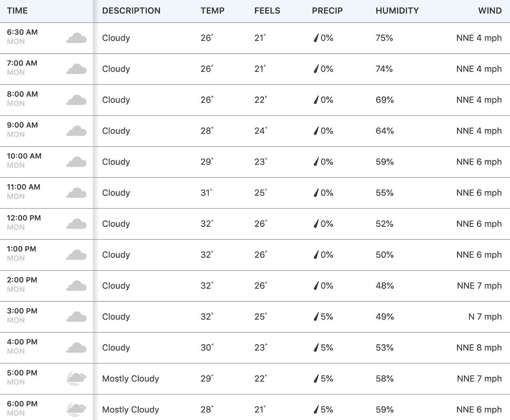Click the FEELS column header
Viewport: 510px width, 420px height.
tap(267, 11)
